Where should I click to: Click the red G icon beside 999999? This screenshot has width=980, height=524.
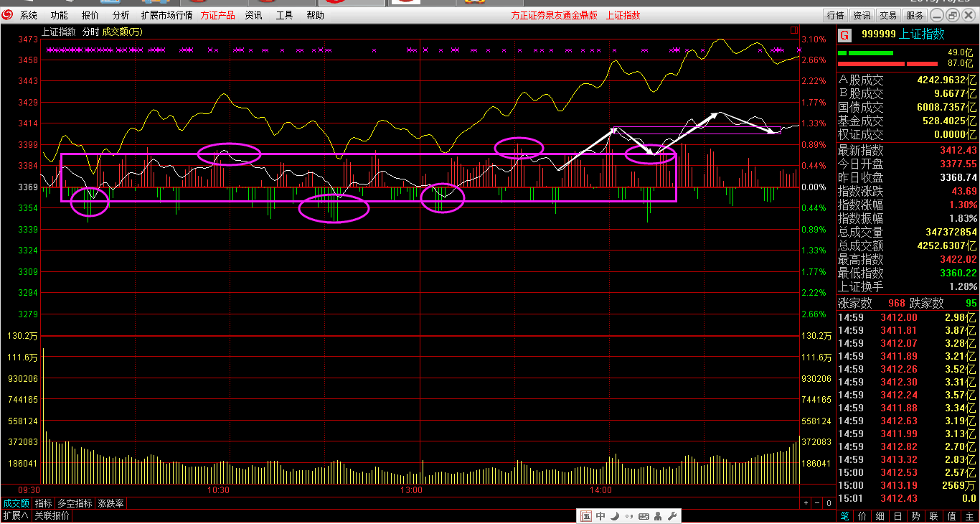(844, 34)
